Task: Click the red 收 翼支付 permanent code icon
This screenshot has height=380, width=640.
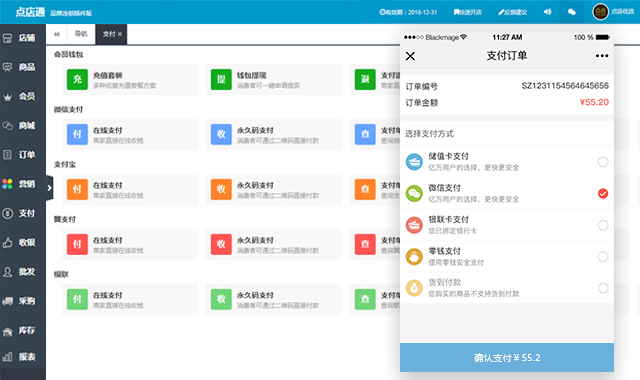Action: (x=221, y=244)
